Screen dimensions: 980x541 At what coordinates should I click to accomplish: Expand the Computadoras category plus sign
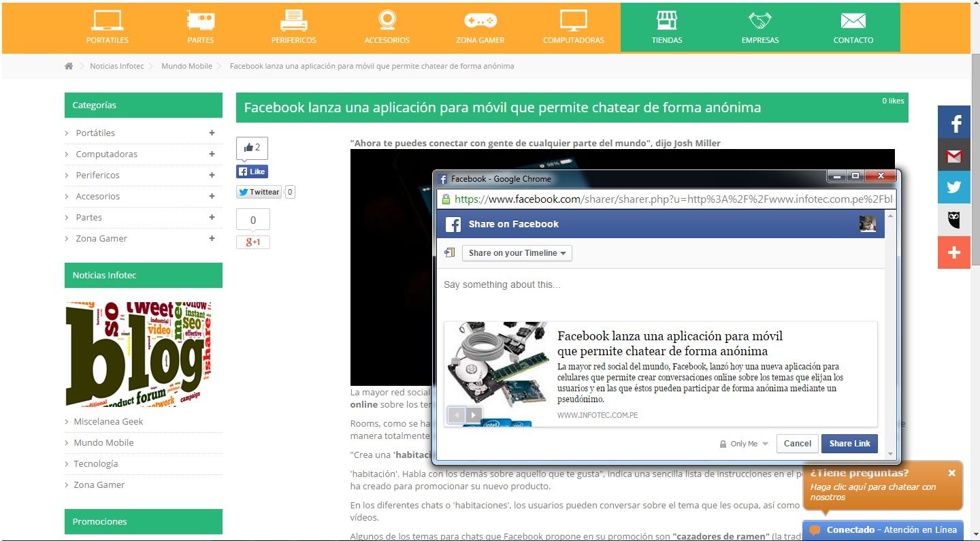pos(212,154)
